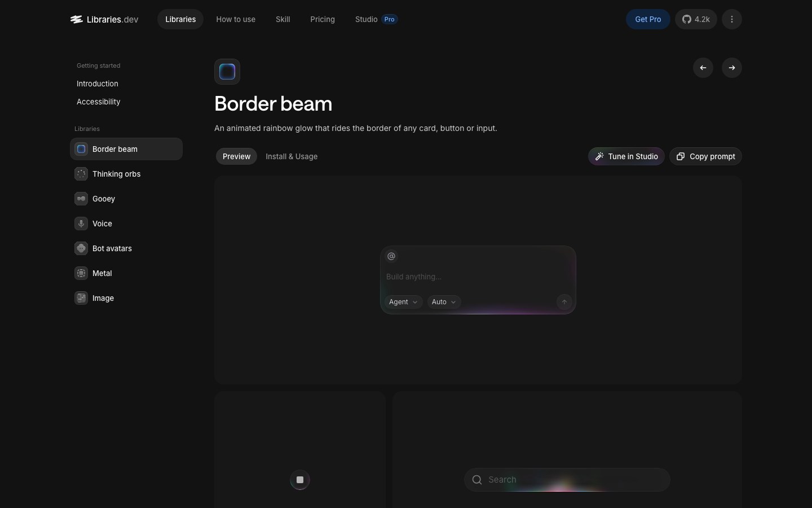Click the Border beam heading text
This screenshot has width=812, height=508.
tap(273, 104)
